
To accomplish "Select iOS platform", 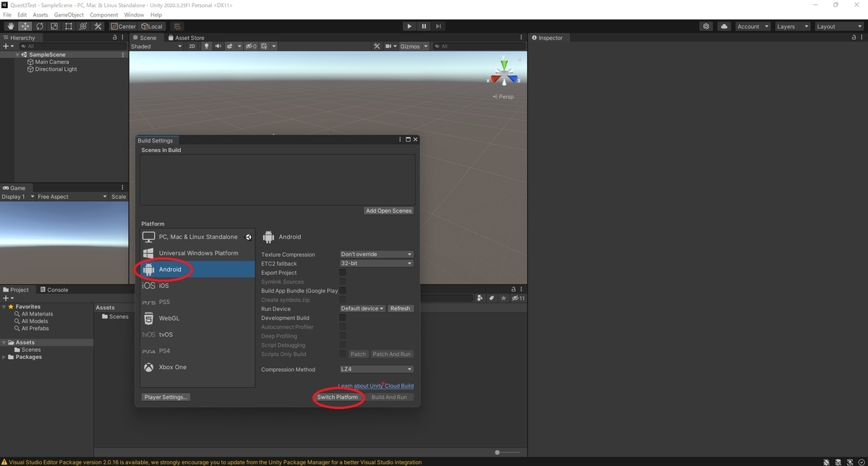I will (x=197, y=286).
